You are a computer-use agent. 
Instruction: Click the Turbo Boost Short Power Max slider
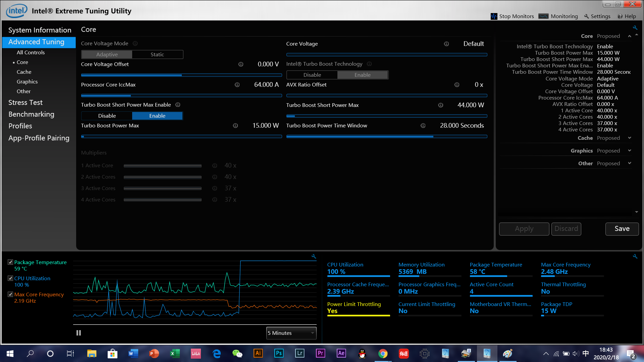[x=387, y=116]
